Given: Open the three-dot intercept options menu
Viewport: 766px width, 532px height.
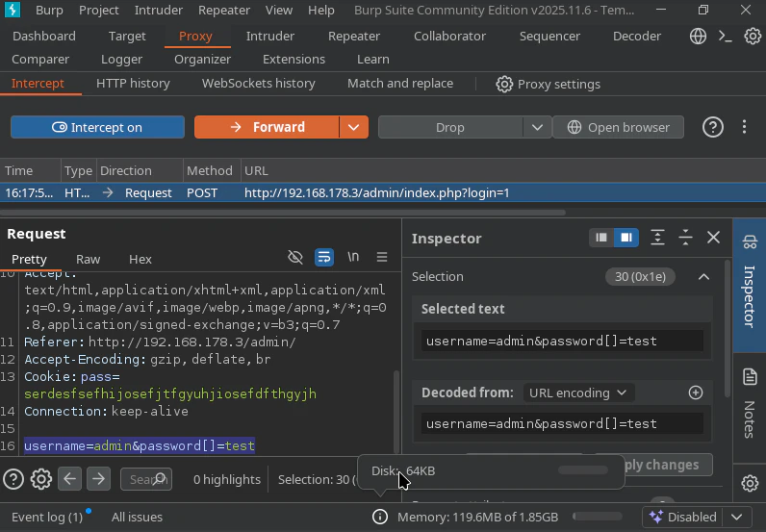Looking at the screenshot, I should coord(744,127).
